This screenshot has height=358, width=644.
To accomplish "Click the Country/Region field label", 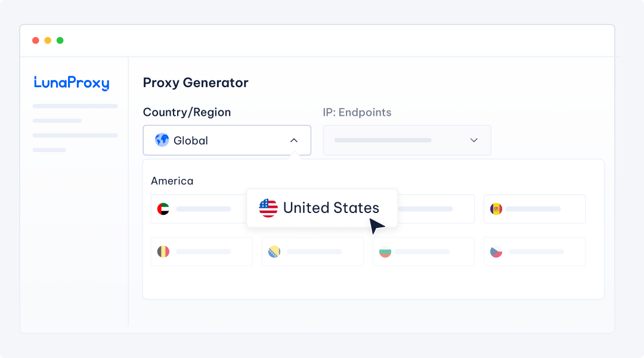I will click(x=187, y=112).
